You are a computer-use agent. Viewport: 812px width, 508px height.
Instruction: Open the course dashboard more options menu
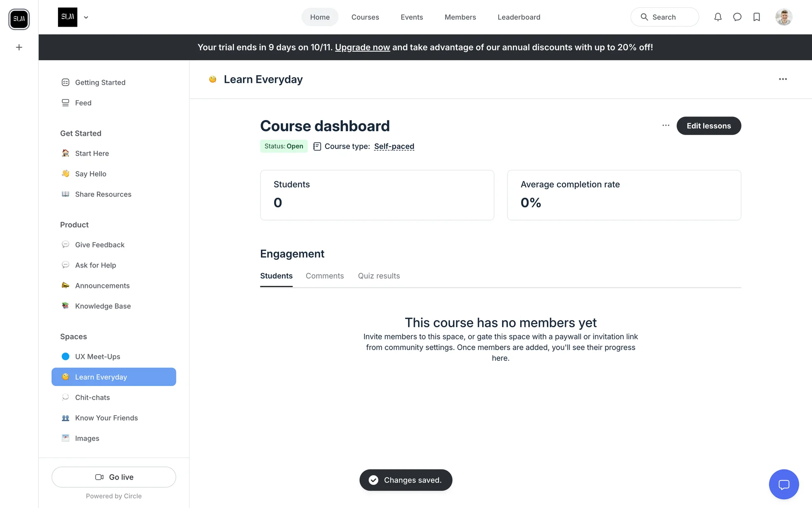tap(666, 125)
